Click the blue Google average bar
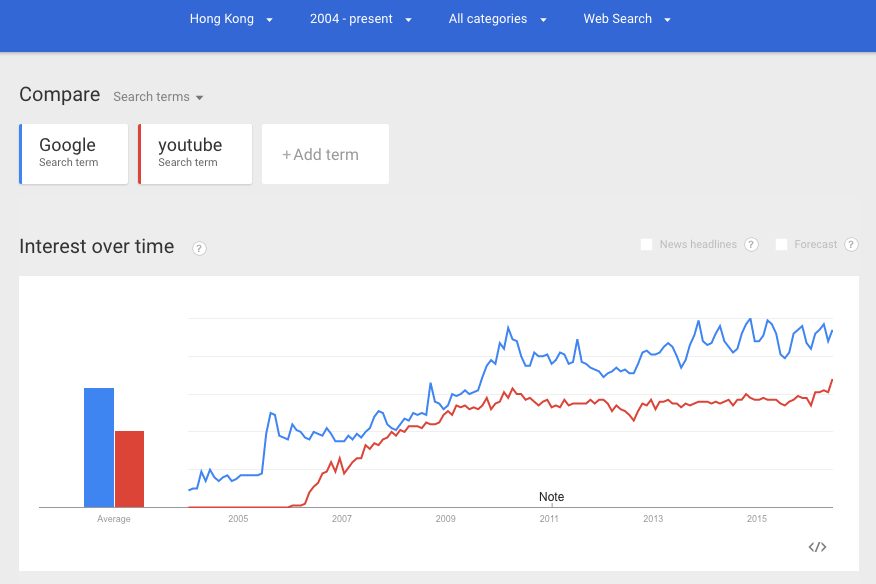The height and width of the screenshot is (584, 876). pyautogui.click(x=99, y=447)
